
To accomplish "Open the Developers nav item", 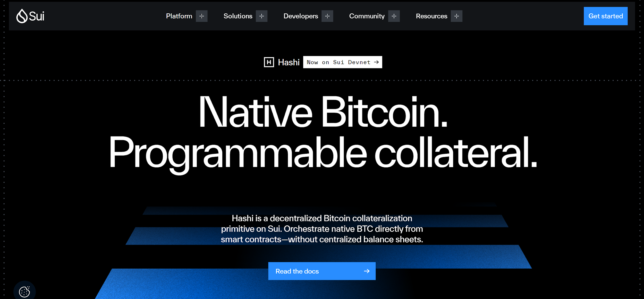I will click(301, 16).
